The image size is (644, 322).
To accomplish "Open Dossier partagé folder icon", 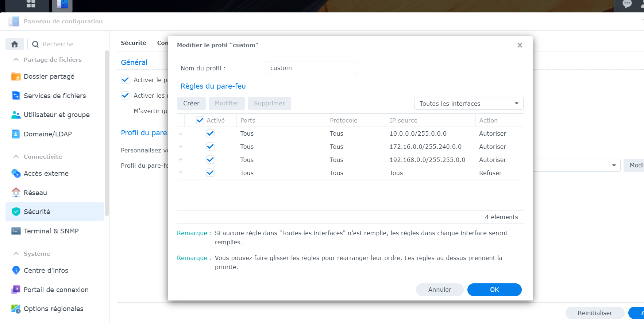I will pos(16,76).
